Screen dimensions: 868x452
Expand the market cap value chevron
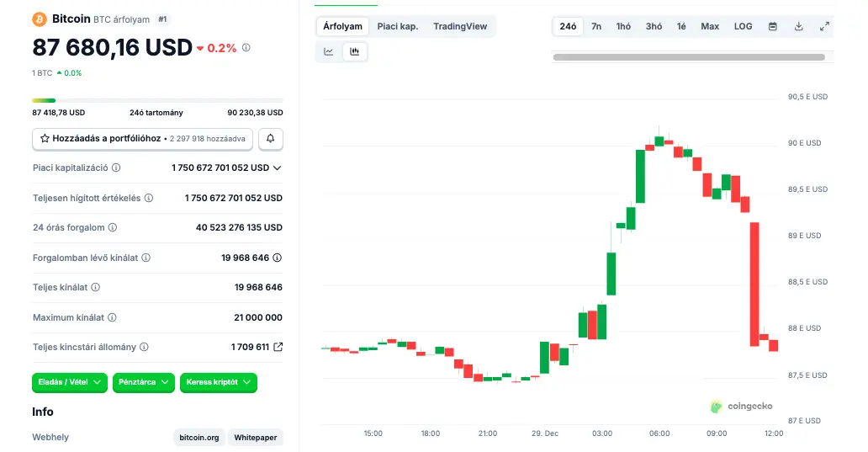pos(278,168)
